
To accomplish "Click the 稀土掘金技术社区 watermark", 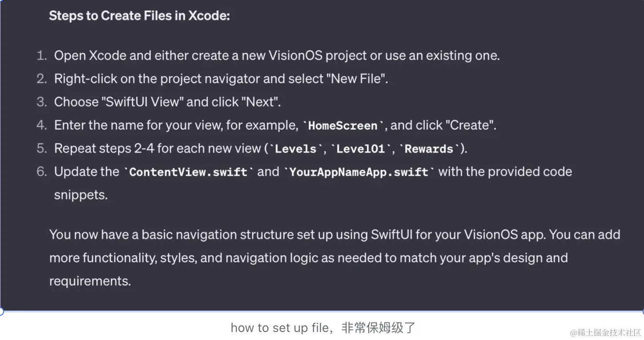I will (606, 332).
